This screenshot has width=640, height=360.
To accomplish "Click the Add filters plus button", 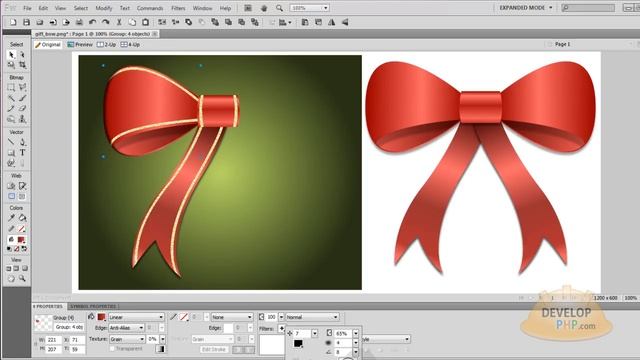I will tap(281, 328).
